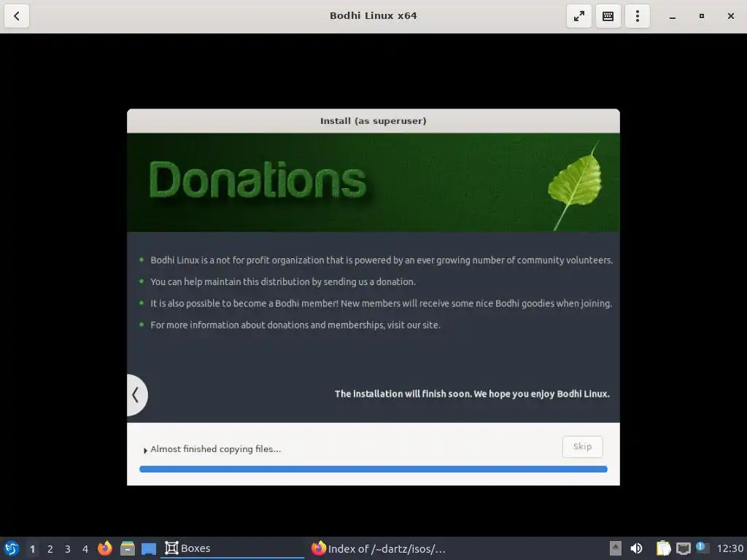The height and width of the screenshot is (560, 747).
Task: Show the previous installer slide
Action: coord(136,394)
